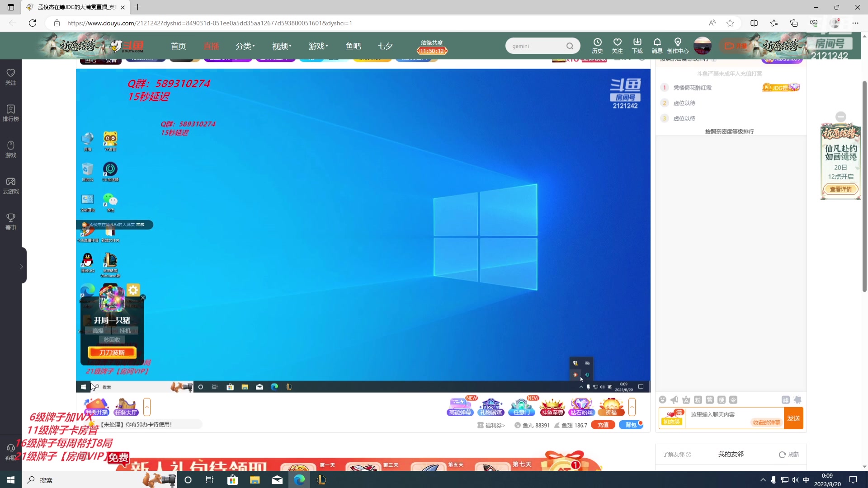Click 发送 (Send) chat input button
868x488 pixels.
[x=795, y=418]
